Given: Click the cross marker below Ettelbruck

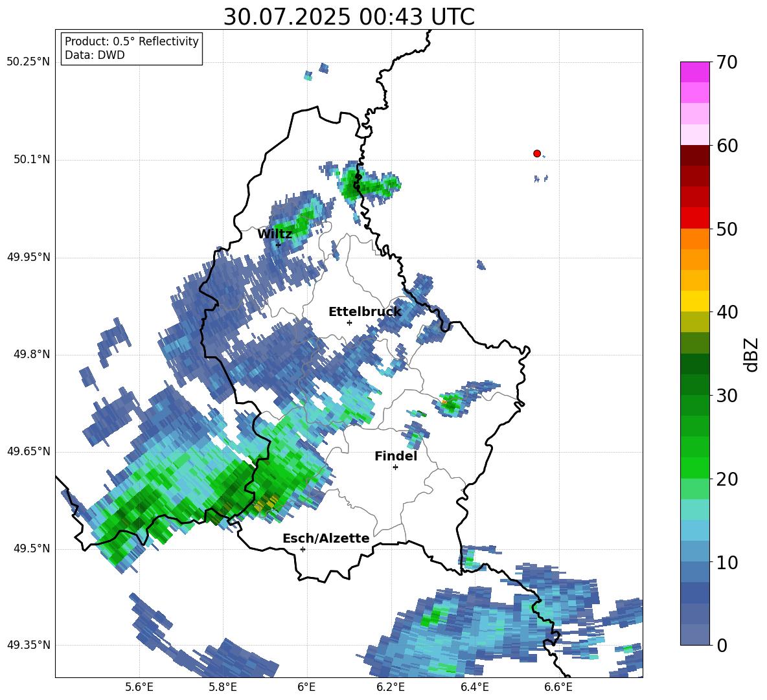Looking at the screenshot, I should click(x=349, y=322).
